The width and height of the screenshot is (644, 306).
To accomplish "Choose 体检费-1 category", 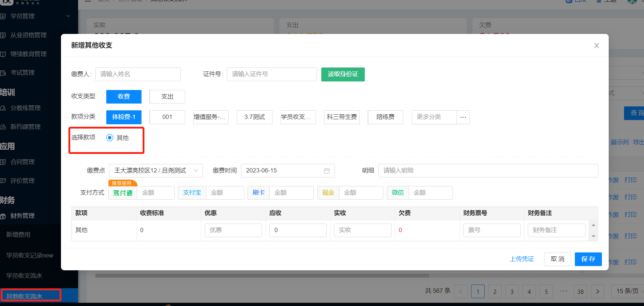I will [124, 117].
